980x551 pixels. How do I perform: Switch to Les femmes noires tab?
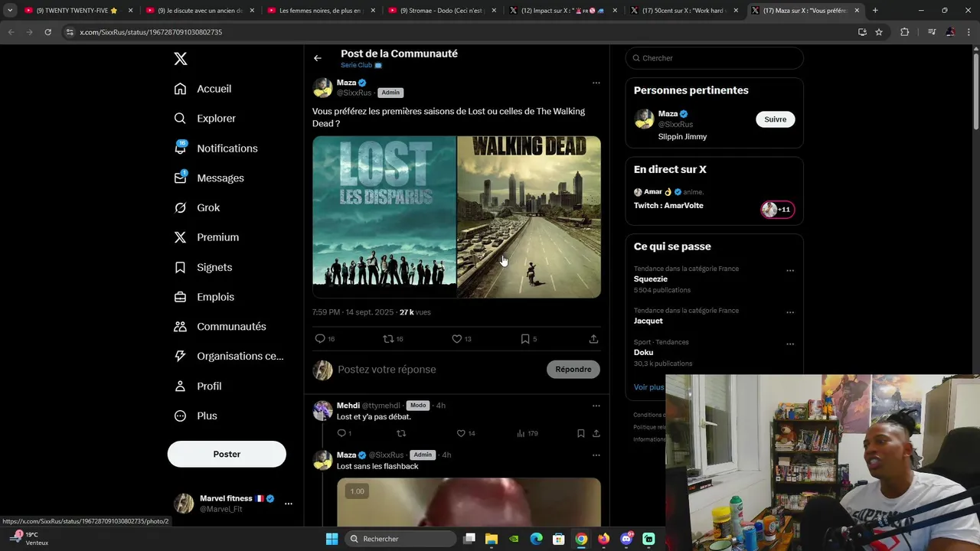point(322,11)
